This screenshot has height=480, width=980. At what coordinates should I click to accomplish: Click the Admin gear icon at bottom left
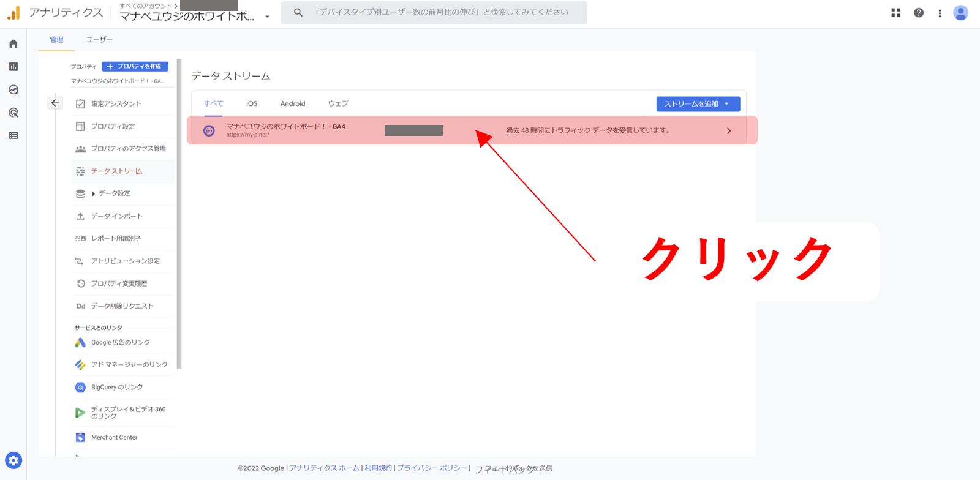[x=13, y=460]
